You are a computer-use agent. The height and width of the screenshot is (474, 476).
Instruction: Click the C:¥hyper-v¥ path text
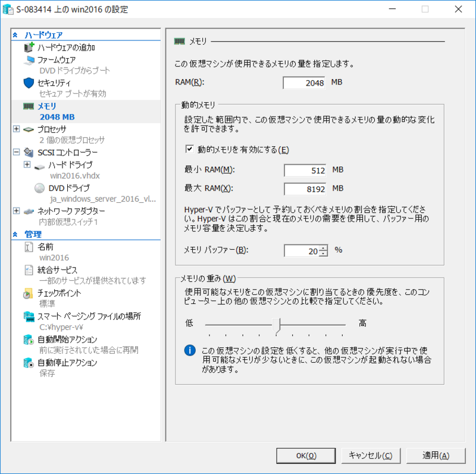[x=61, y=327]
